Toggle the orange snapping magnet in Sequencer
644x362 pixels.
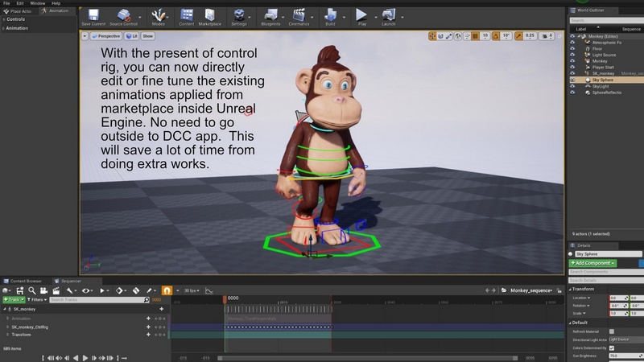167,290
